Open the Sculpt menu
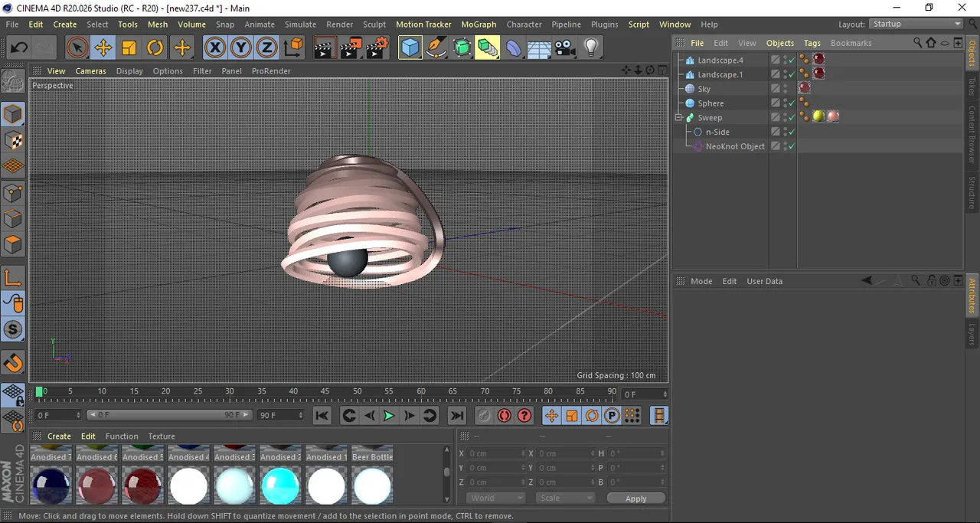Screen dimensions: 980x523 point(374,25)
